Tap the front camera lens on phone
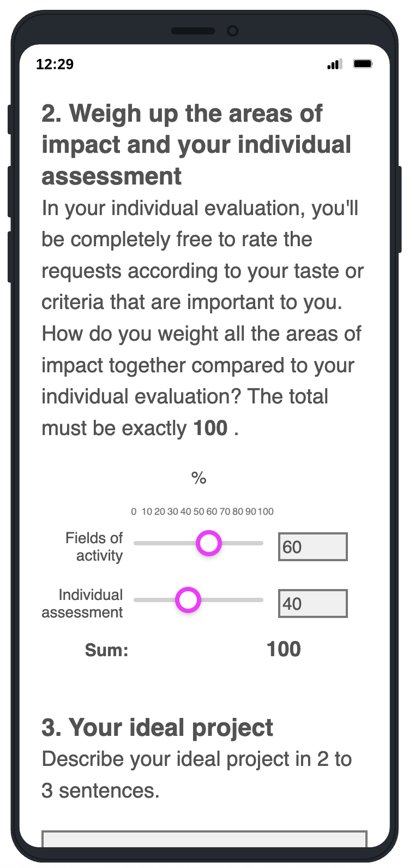The width and height of the screenshot is (409, 868). coord(233,31)
